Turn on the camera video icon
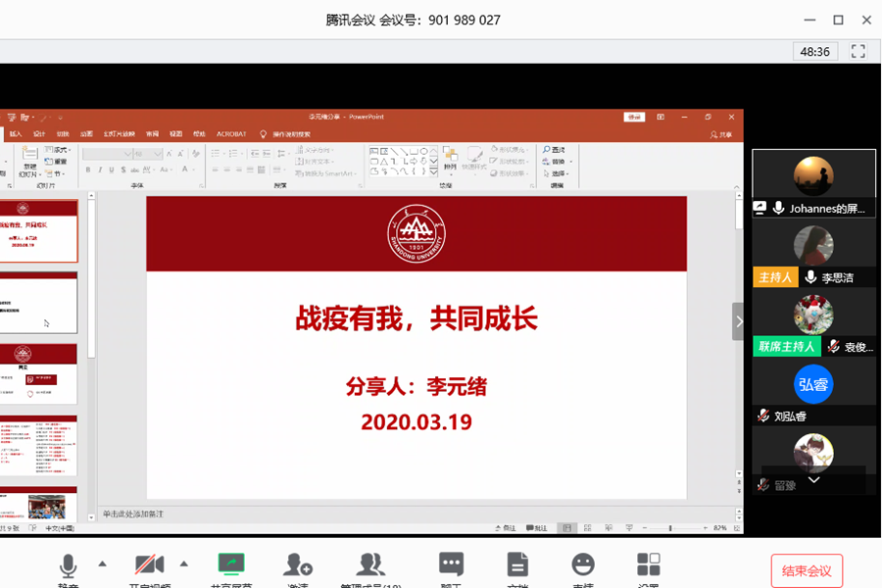 click(149, 565)
